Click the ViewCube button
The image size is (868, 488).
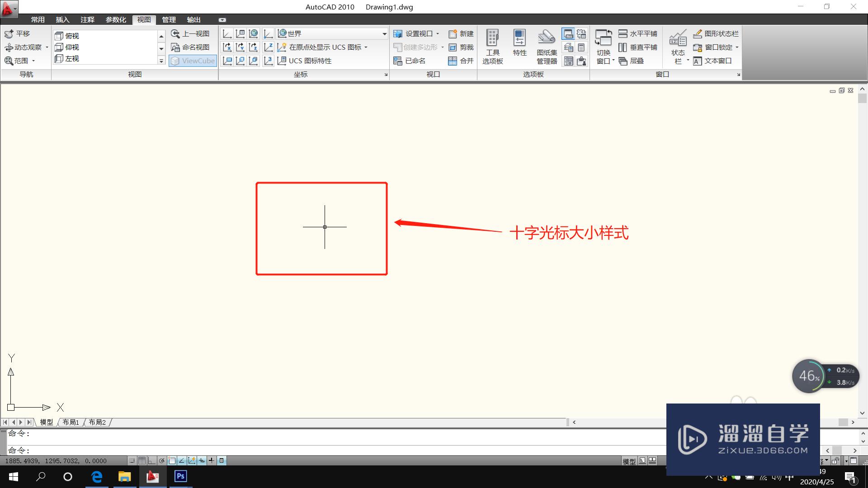click(193, 61)
